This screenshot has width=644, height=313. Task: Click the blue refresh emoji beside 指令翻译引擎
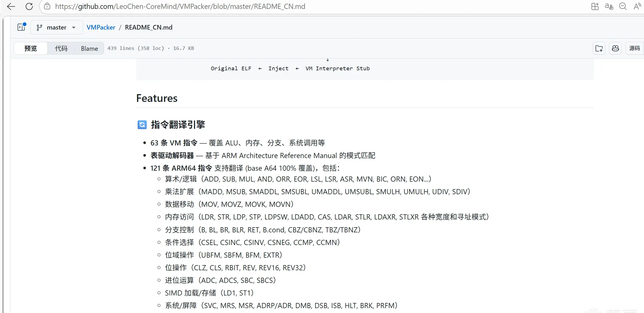pos(142,125)
